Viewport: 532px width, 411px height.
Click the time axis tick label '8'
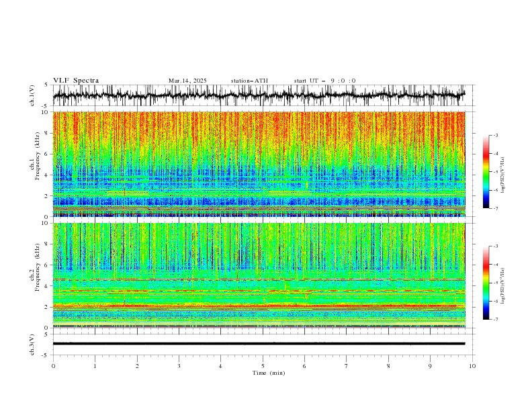point(388,366)
